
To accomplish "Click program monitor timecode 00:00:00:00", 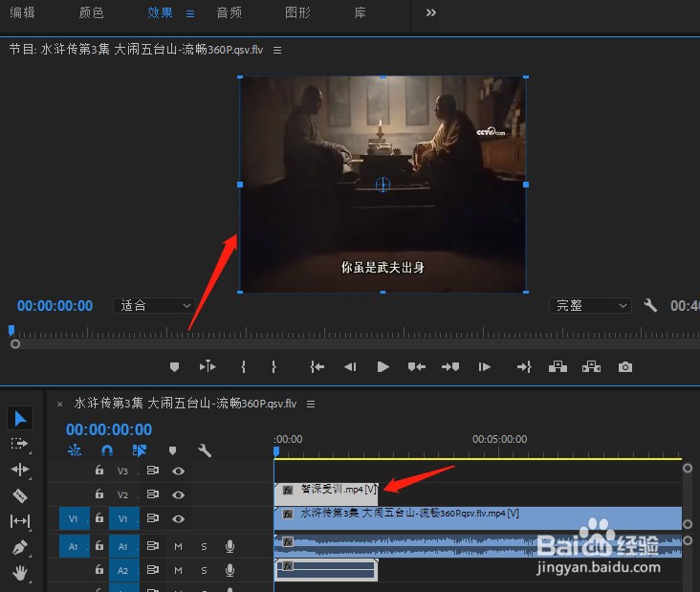I will point(55,306).
